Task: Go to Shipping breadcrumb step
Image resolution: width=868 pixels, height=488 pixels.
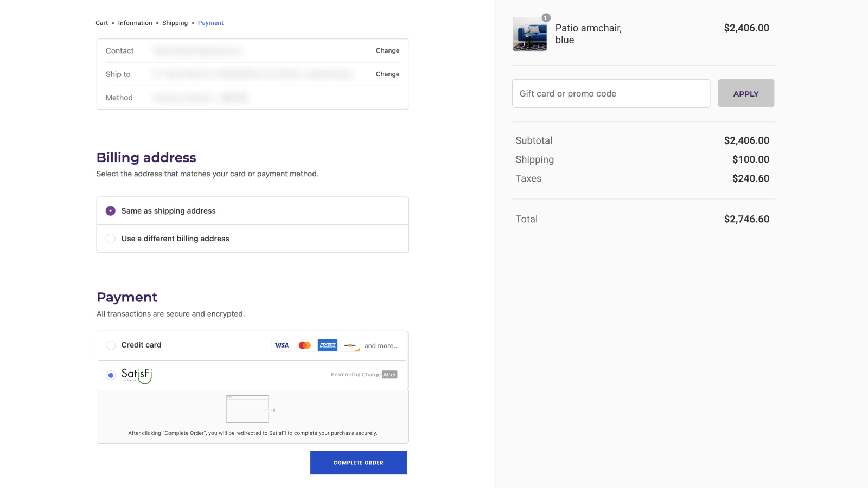Action: pyautogui.click(x=175, y=23)
